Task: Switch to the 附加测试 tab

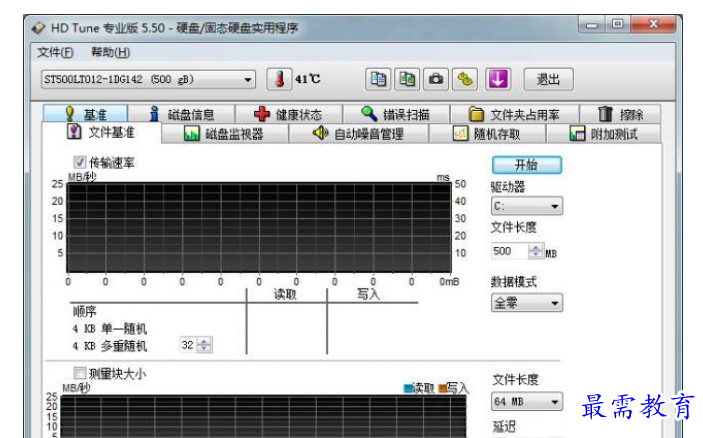Action: point(603,134)
